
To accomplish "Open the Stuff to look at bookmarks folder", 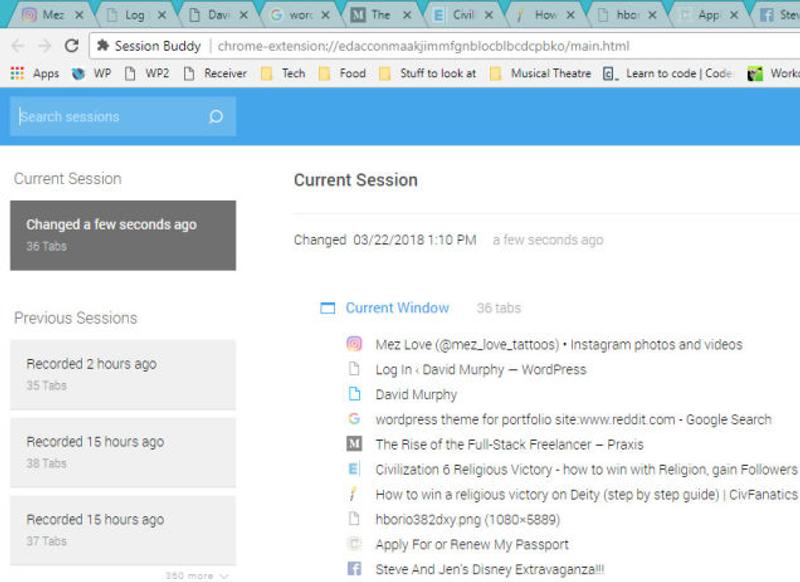I will point(428,73).
